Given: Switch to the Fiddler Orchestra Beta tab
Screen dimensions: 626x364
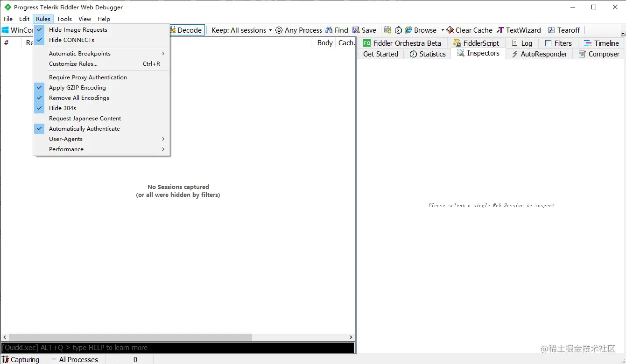Looking at the screenshot, I should pos(402,43).
